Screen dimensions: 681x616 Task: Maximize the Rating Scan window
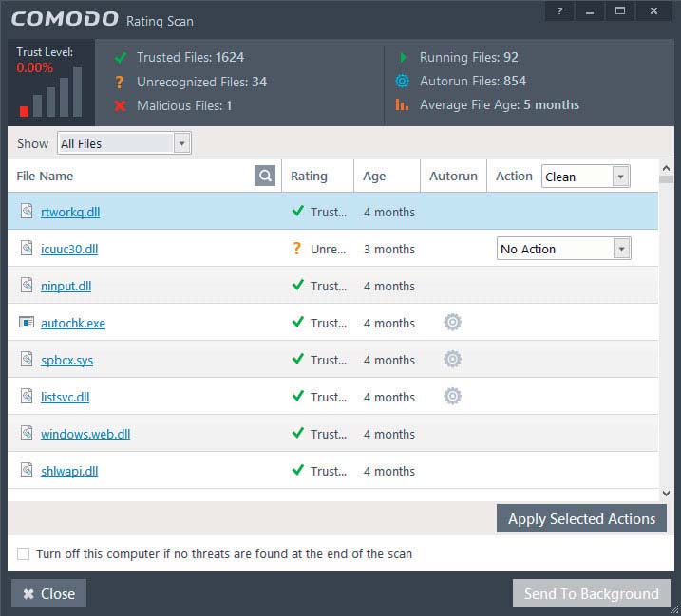[x=620, y=10]
